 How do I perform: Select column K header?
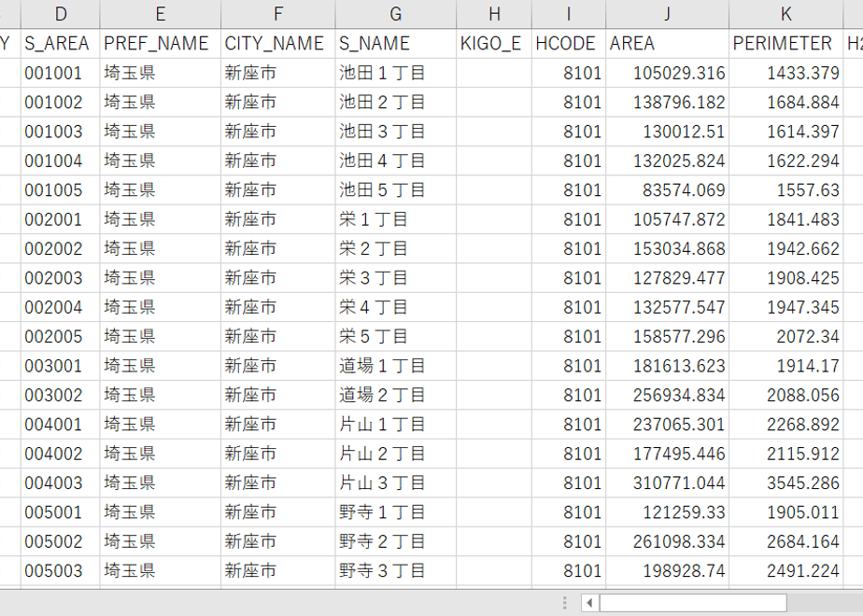pos(786,14)
